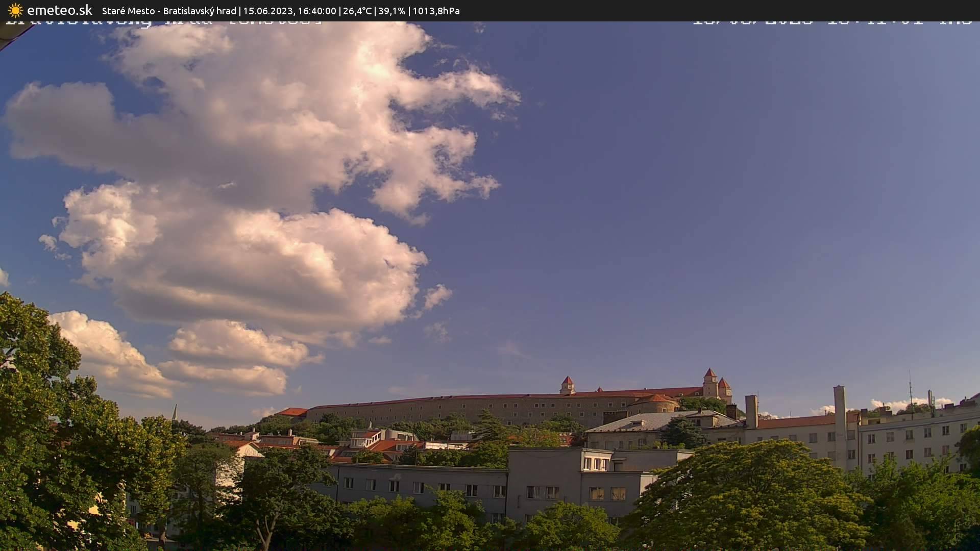The height and width of the screenshot is (551, 980).
Task: Select the location label Staré Mesto - Bratislavský hrad
Action: coord(168,10)
